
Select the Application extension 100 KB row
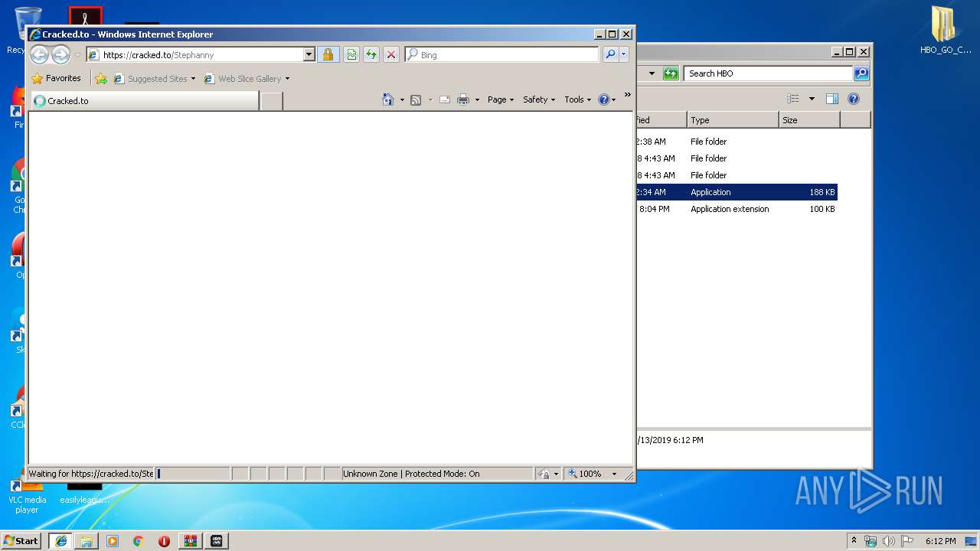pyautogui.click(x=737, y=209)
